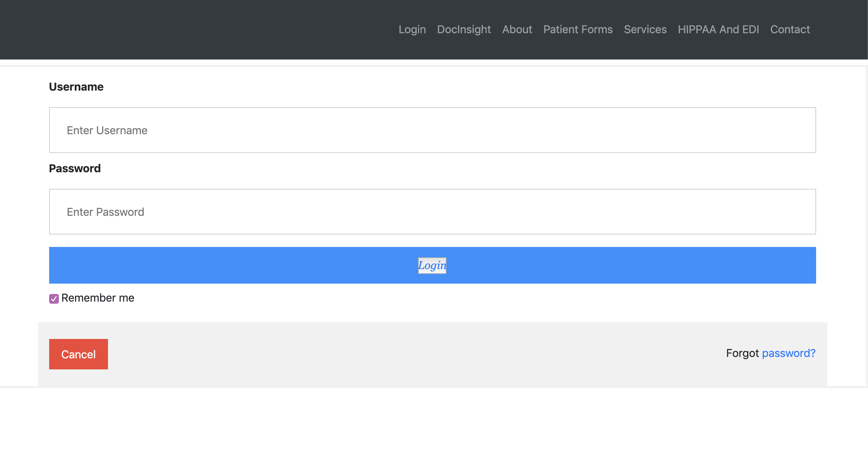The image size is (868, 469).
Task: Go to the DocInsight page
Action: 464,29
